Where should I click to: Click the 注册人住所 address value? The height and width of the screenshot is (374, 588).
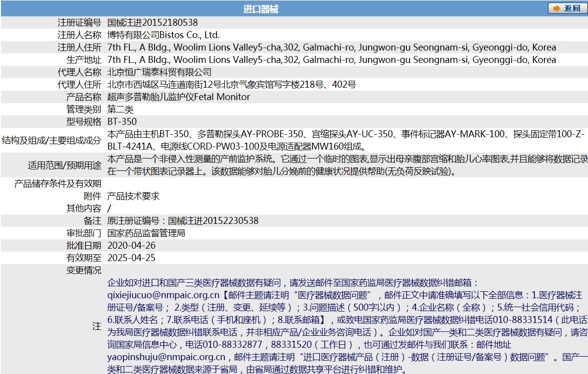click(x=331, y=47)
